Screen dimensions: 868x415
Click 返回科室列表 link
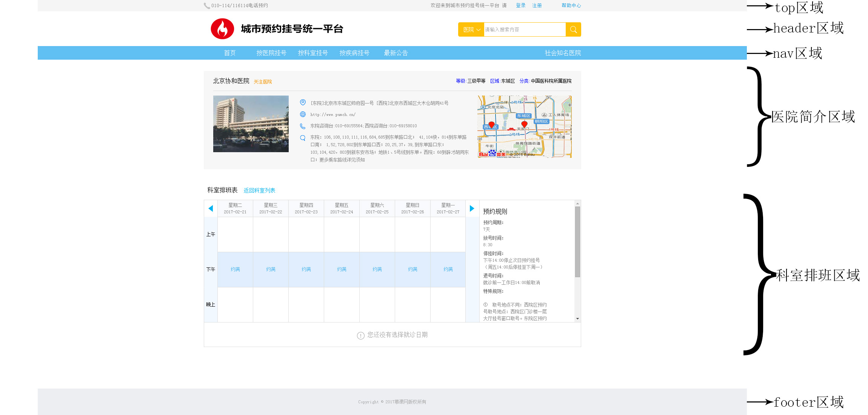pyautogui.click(x=259, y=190)
